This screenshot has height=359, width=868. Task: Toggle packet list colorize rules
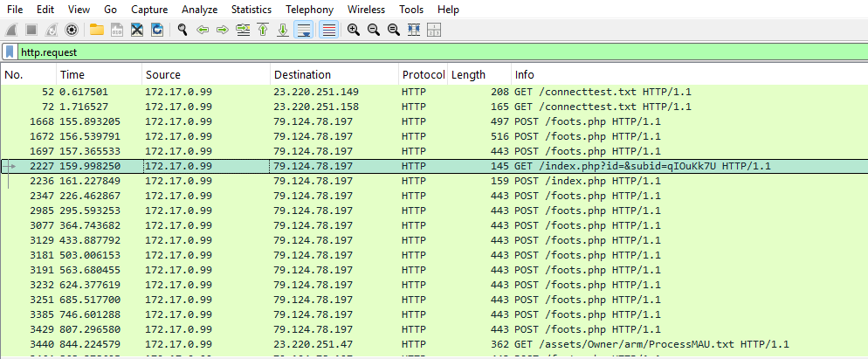coord(329,30)
